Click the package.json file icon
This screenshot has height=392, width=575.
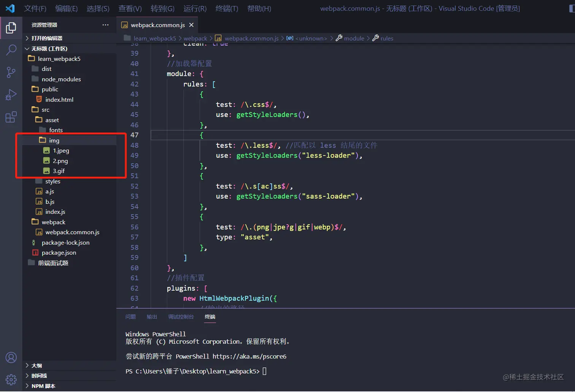(x=35, y=253)
